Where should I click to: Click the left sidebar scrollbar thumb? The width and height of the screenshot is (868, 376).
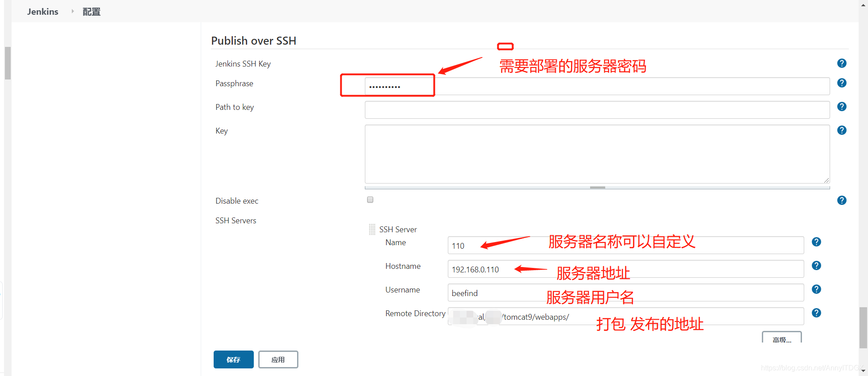[8, 63]
